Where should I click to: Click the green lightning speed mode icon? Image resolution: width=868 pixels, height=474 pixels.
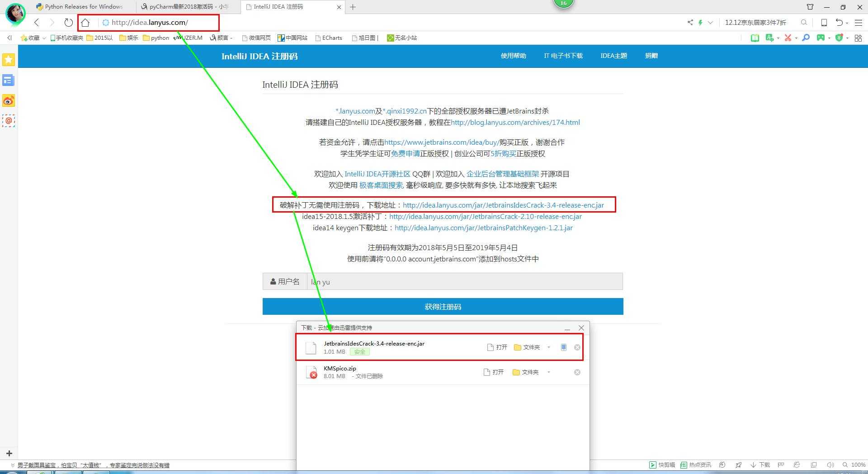pyautogui.click(x=700, y=22)
